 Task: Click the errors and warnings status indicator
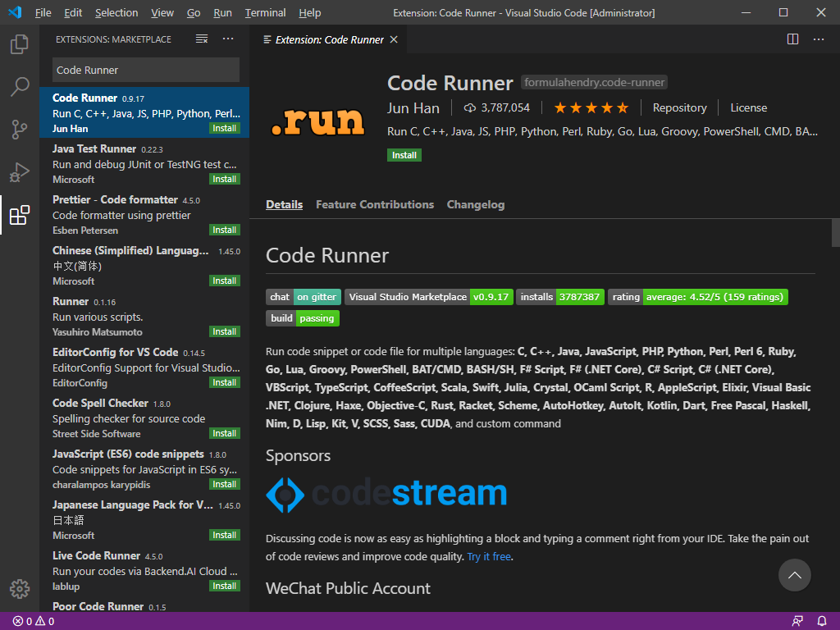(33, 622)
